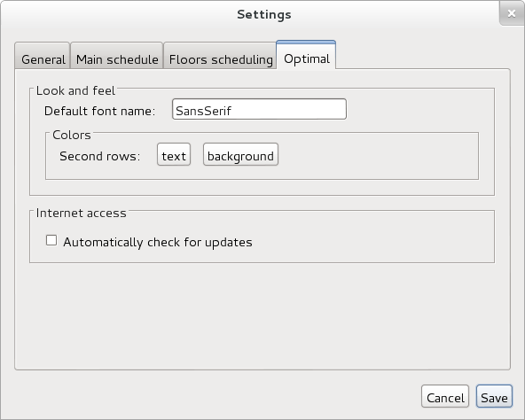
Task: Choose Second rows text color
Action: [174, 154]
